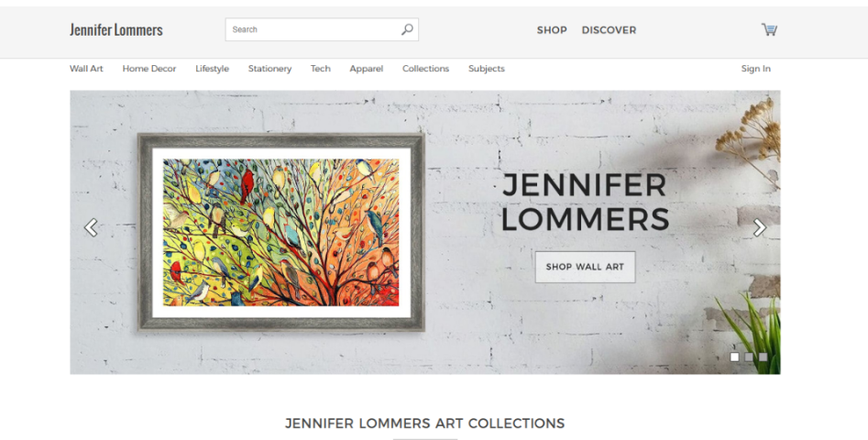Open the shopping cart icon
Viewport: 868px width, 440px height.
pos(769,29)
